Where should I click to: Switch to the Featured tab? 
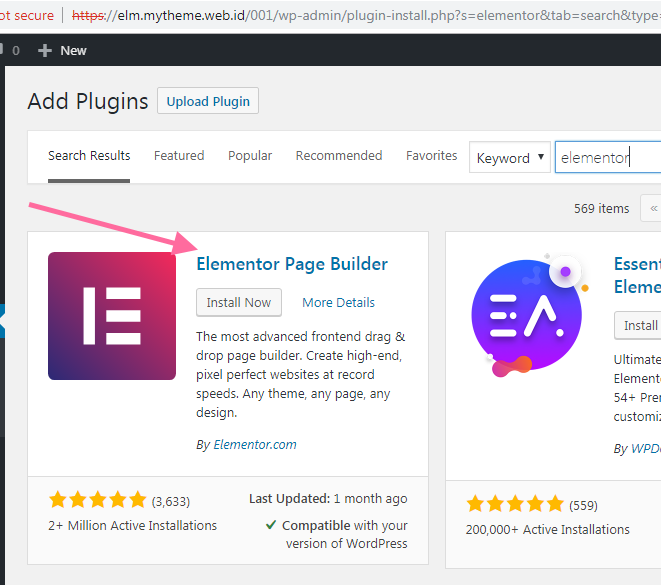coord(179,156)
